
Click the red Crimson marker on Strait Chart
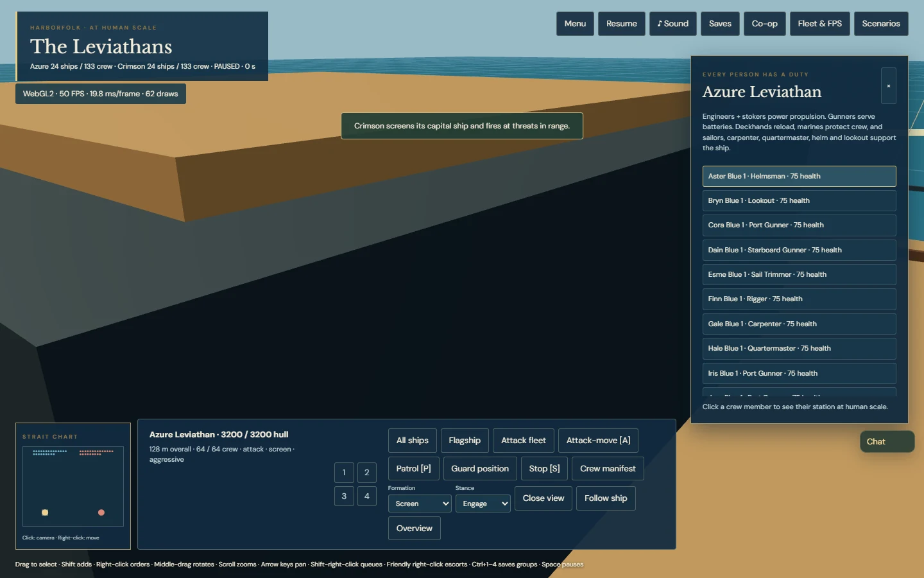(x=101, y=512)
